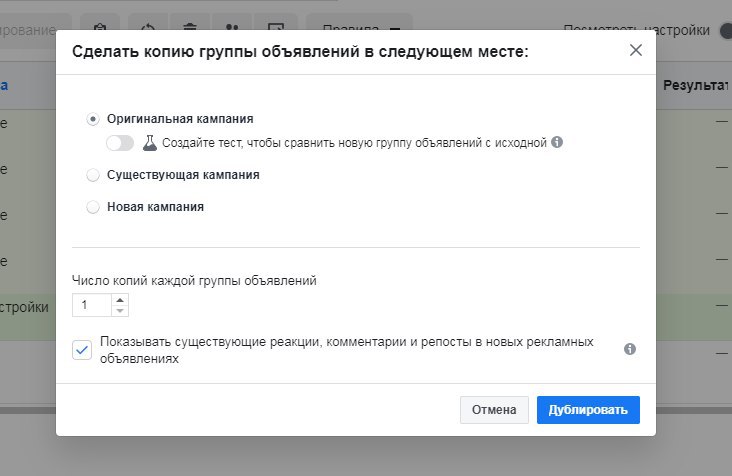Decrease number of ad set copies
This screenshot has height=476, width=732.
(x=120, y=311)
